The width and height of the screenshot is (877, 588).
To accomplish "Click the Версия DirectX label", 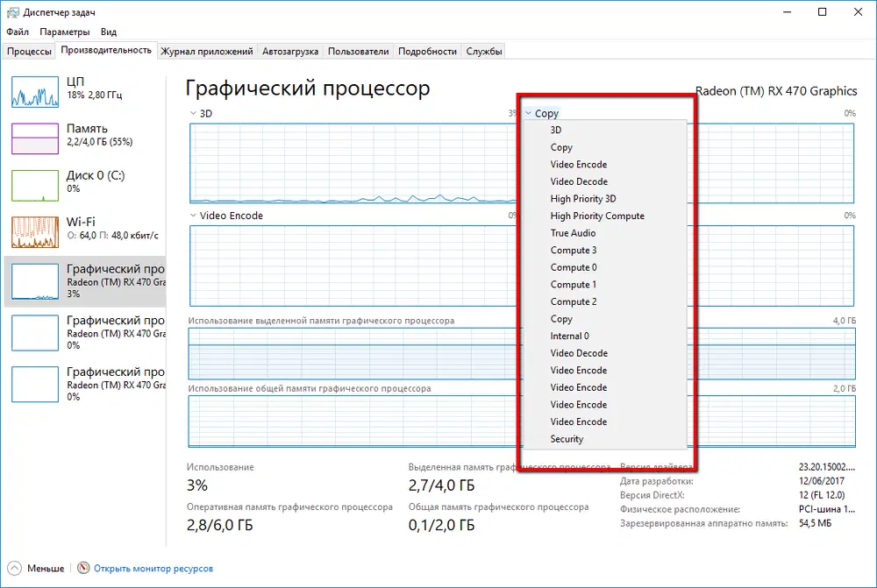I will pos(652,495).
